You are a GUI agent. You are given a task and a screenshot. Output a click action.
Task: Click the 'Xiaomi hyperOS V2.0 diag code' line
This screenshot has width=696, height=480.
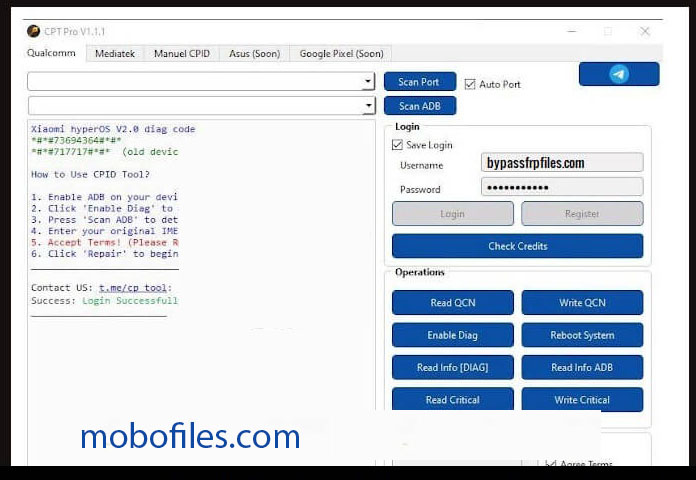coord(113,129)
